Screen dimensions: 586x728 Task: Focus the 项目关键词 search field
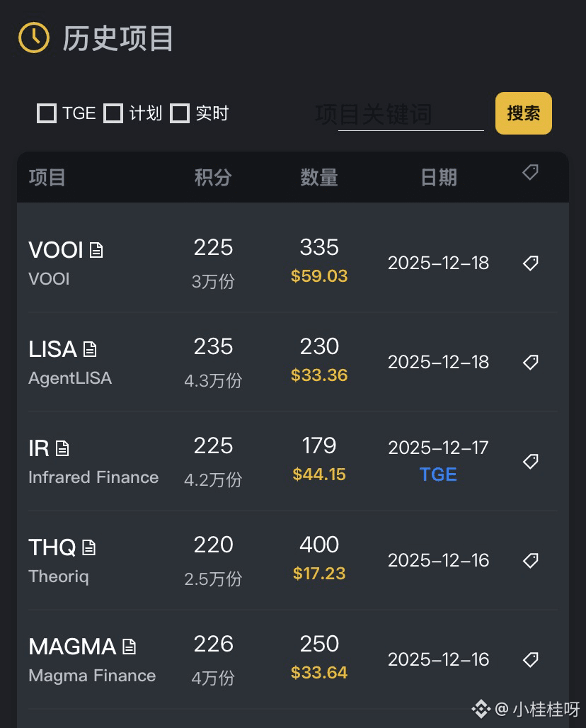click(x=410, y=115)
